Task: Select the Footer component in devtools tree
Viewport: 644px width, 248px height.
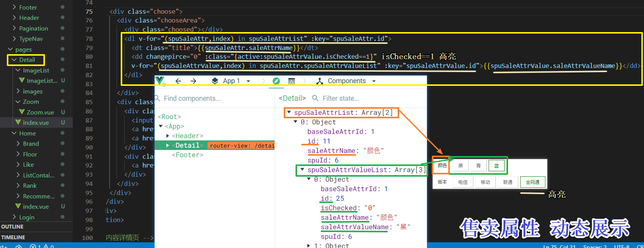Action: click(x=187, y=155)
